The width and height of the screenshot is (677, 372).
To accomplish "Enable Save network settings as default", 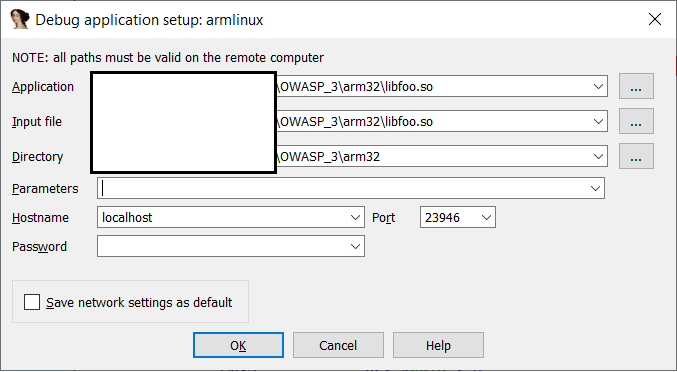I will click(32, 302).
